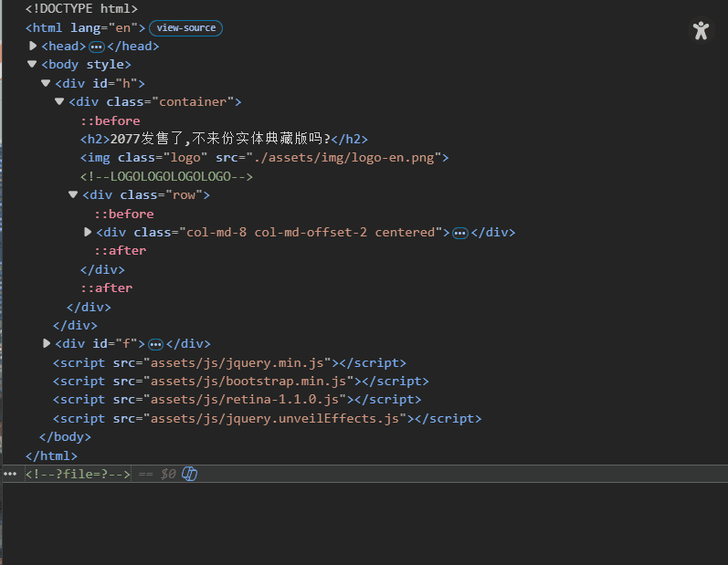Click the $0 console reference text

(x=168, y=474)
